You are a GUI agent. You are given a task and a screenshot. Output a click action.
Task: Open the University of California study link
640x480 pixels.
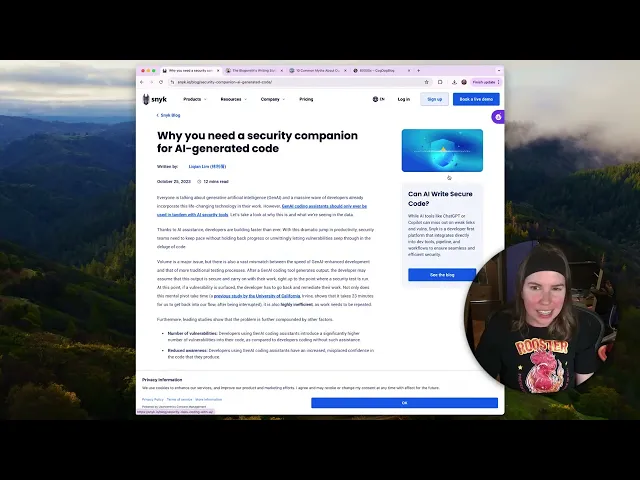[x=257, y=296]
